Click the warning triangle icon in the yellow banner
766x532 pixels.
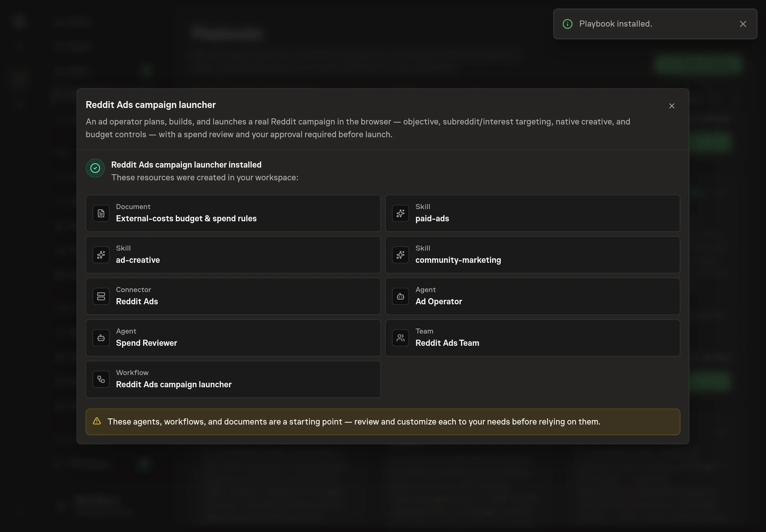pos(97,421)
